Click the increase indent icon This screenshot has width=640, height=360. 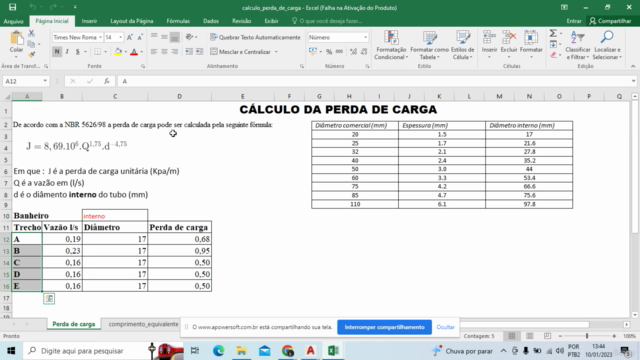point(199,52)
